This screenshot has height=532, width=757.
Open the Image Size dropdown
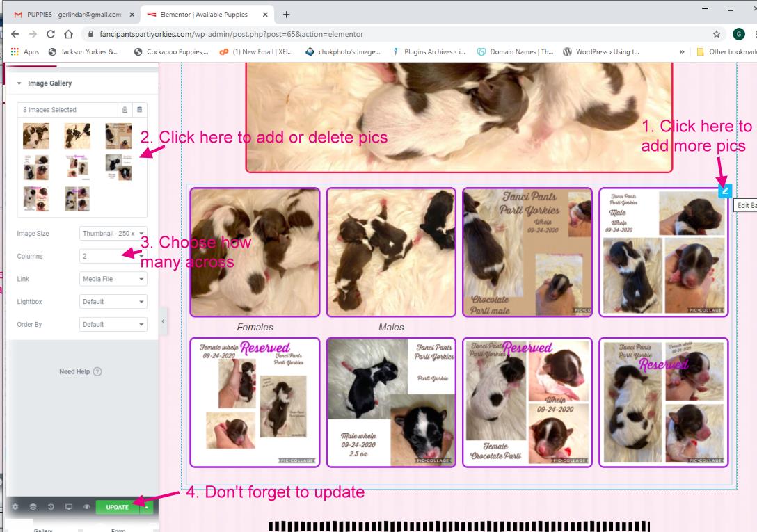113,234
